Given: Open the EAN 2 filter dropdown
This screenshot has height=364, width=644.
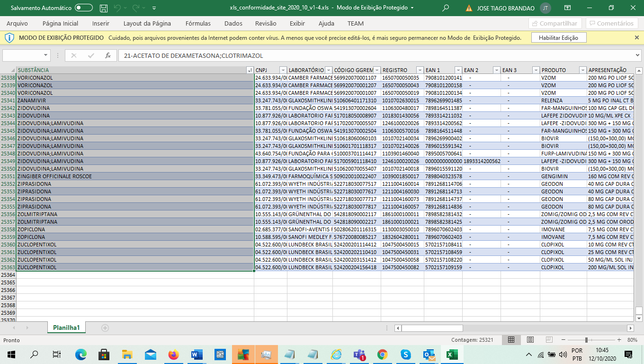Looking at the screenshot, I should tap(496, 70).
